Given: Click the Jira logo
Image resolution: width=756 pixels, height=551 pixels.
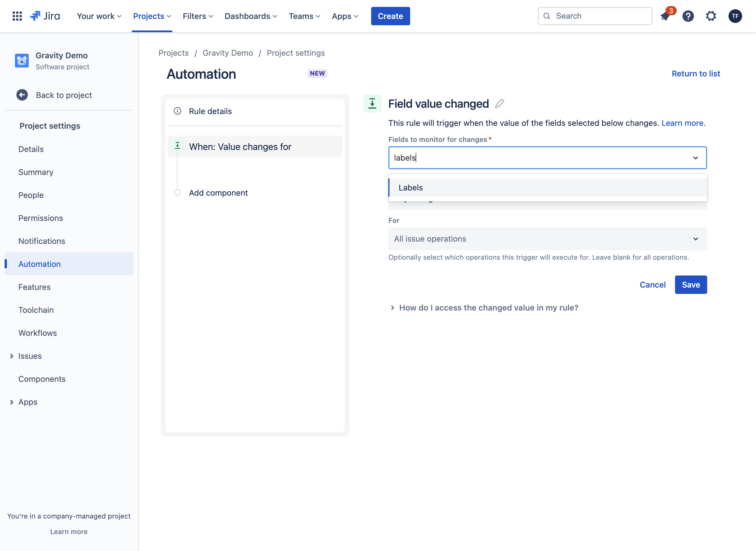Looking at the screenshot, I should [x=45, y=16].
